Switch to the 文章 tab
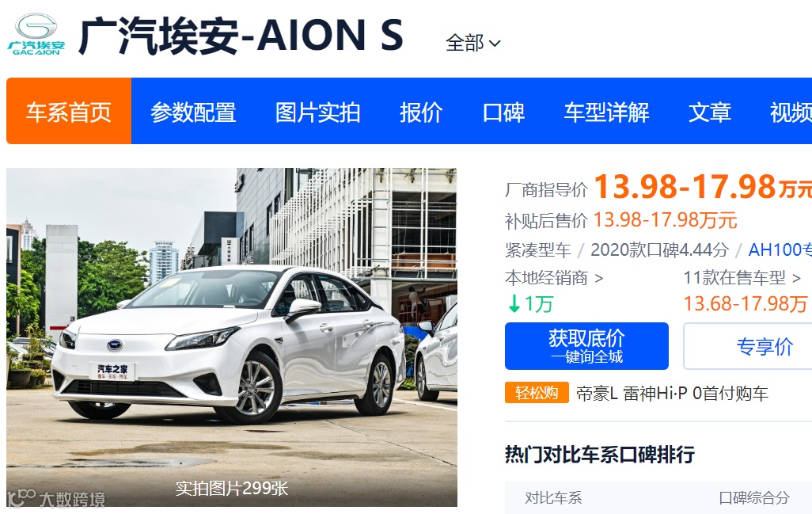 pyautogui.click(x=709, y=112)
